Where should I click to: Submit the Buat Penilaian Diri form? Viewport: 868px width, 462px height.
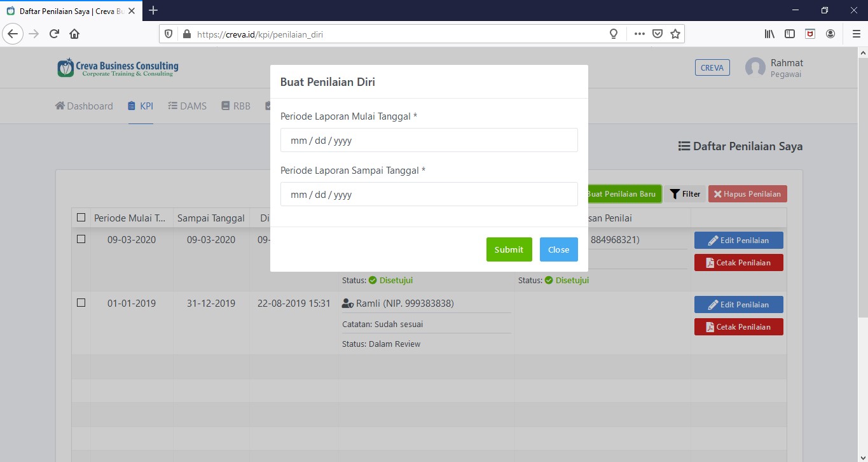509,249
